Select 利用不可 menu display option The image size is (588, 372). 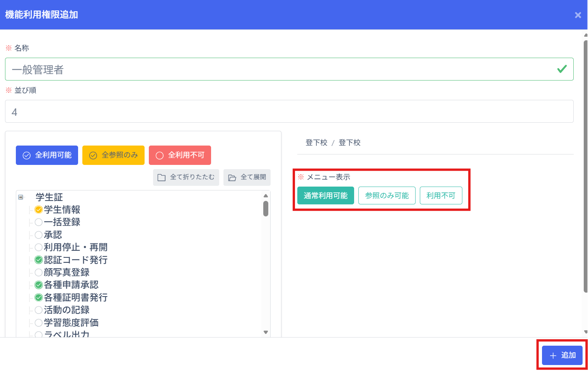point(441,195)
